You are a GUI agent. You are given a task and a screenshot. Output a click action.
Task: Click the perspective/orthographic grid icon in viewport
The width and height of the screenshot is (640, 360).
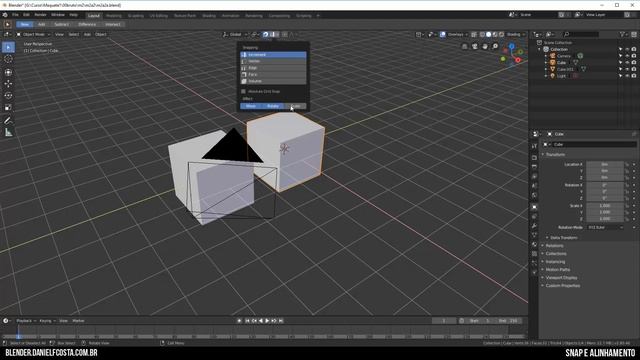464,47
